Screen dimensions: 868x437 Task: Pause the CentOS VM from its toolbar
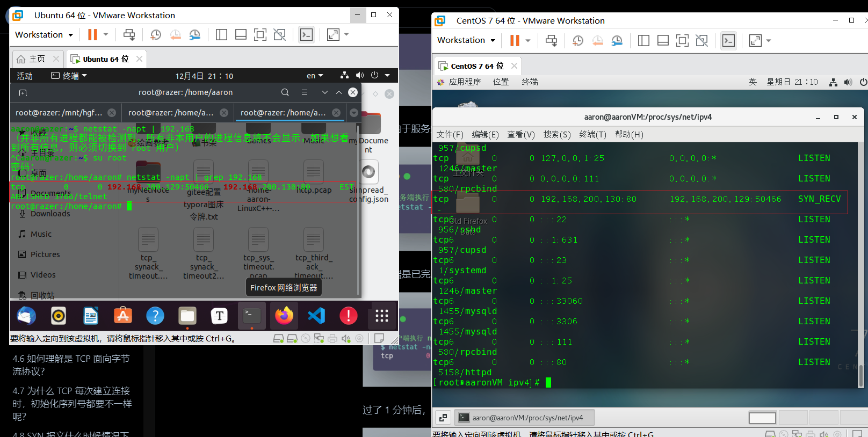tap(515, 40)
